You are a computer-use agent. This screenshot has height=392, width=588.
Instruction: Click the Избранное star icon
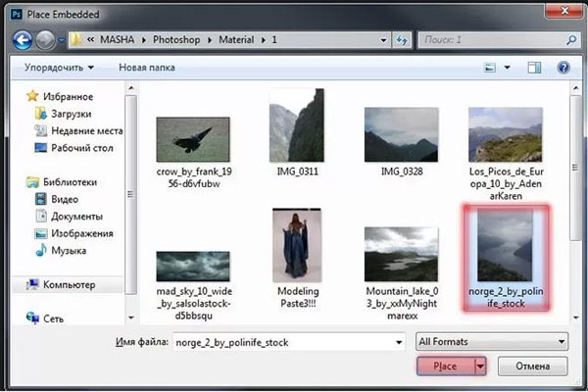point(32,96)
